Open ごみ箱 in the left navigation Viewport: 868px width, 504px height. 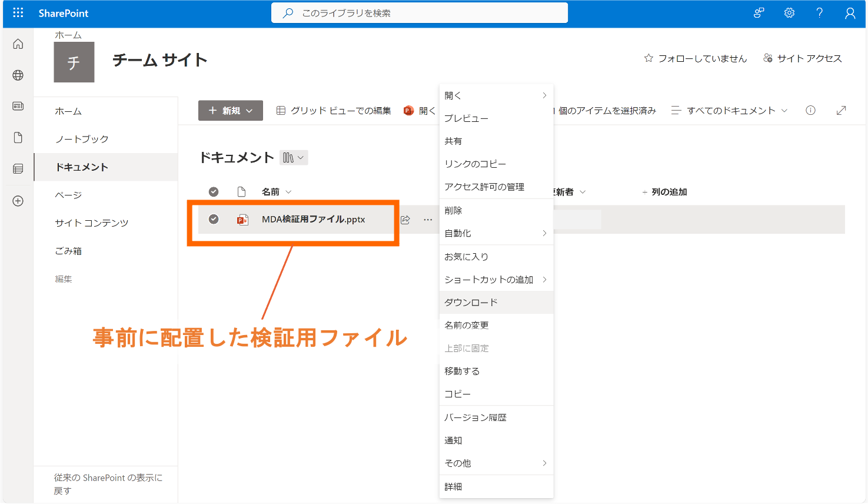(68, 251)
